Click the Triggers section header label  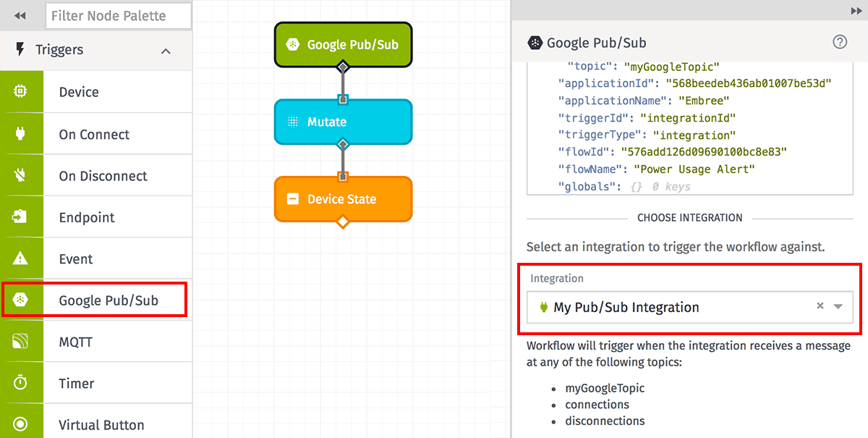(59, 50)
